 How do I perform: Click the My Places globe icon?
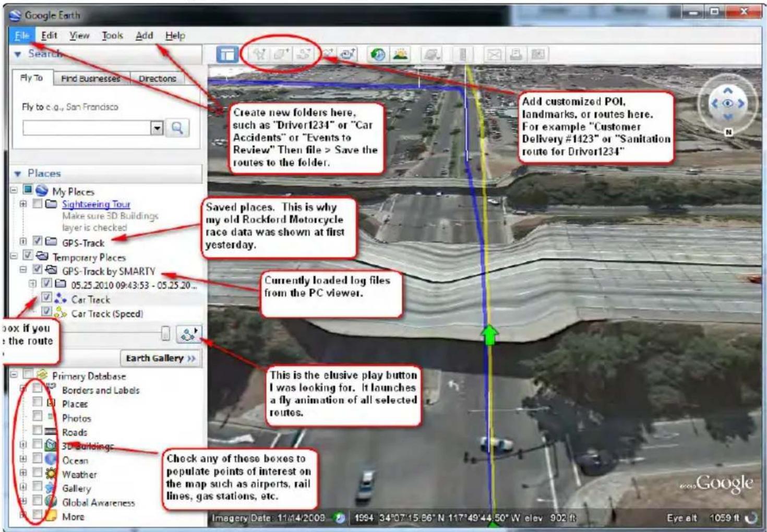click(x=42, y=190)
